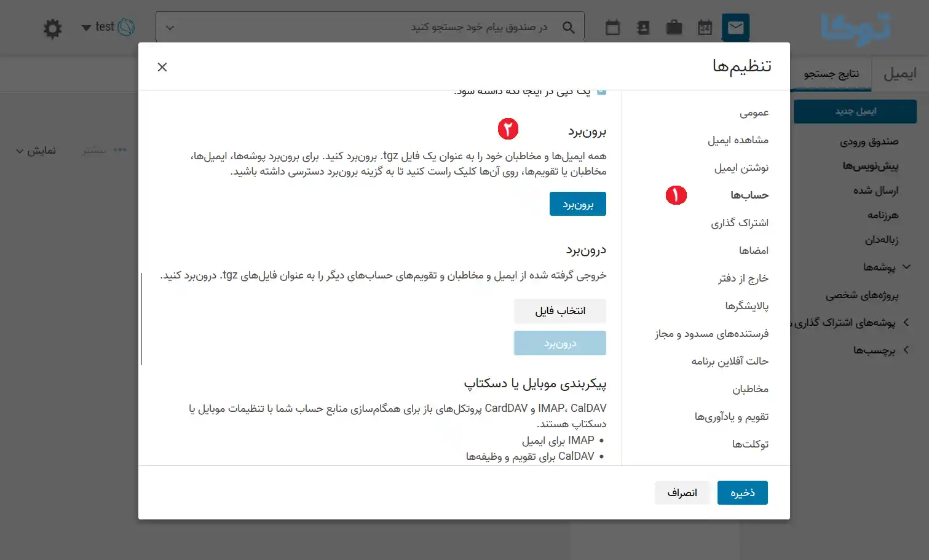
Task: Select فرستنده‌های مسدود و مجاز category
Action: pos(711,334)
